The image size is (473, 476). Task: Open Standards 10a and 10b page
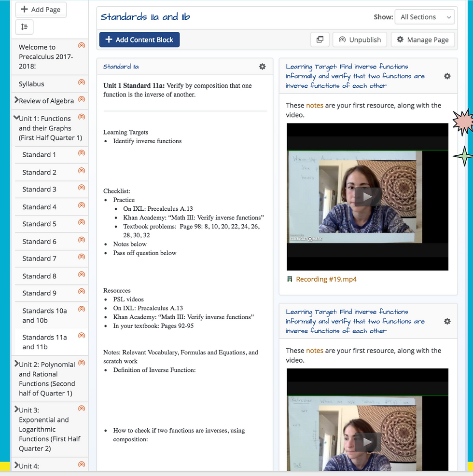[44, 316]
